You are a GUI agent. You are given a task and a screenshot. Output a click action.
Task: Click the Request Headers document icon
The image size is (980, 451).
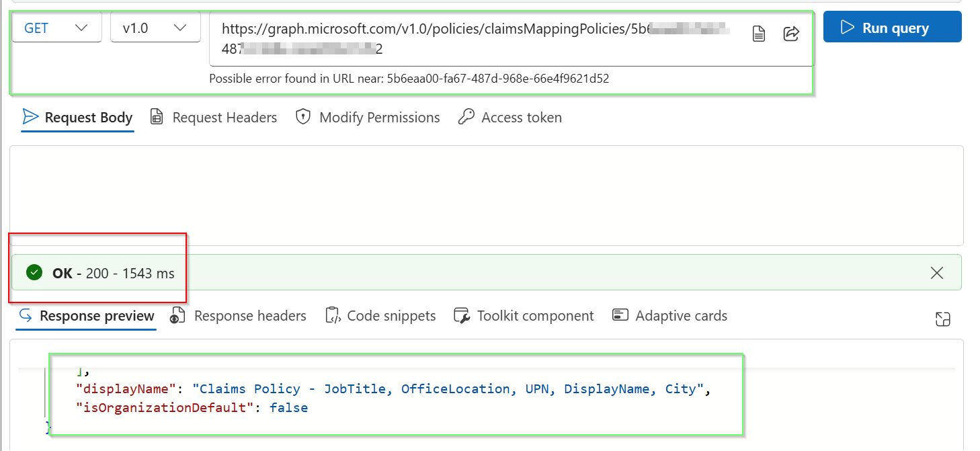click(157, 118)
